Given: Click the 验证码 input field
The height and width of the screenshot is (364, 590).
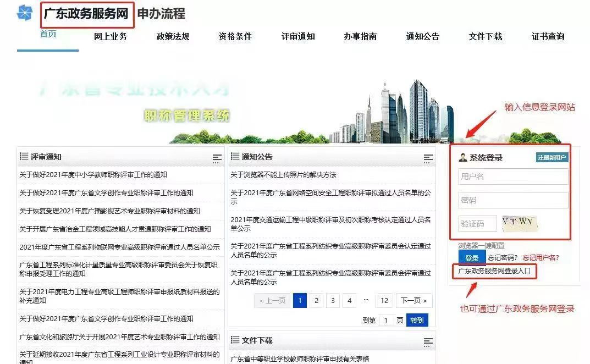Looking at the screenshot, I should click(x=477, y=223).
